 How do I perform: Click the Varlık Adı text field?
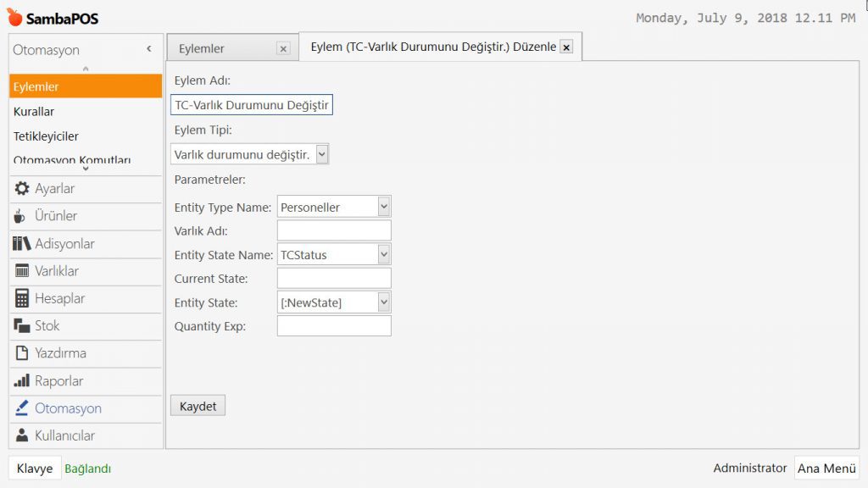click(334, 230)
